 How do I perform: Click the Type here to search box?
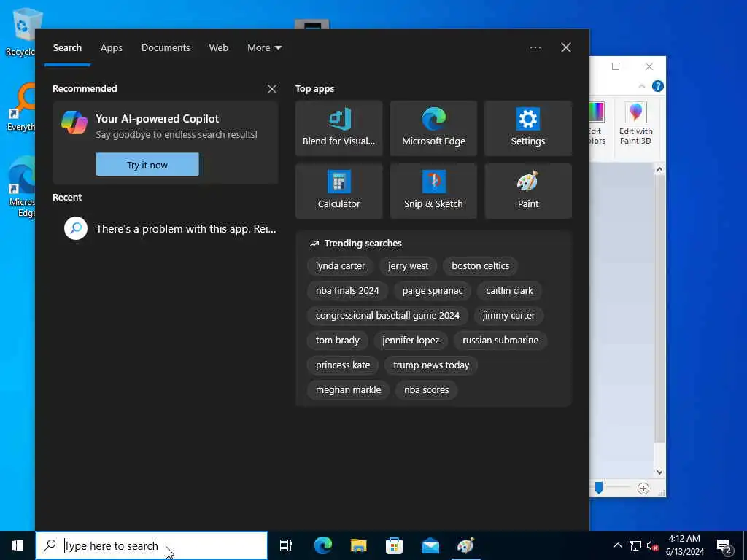[152, 545]
